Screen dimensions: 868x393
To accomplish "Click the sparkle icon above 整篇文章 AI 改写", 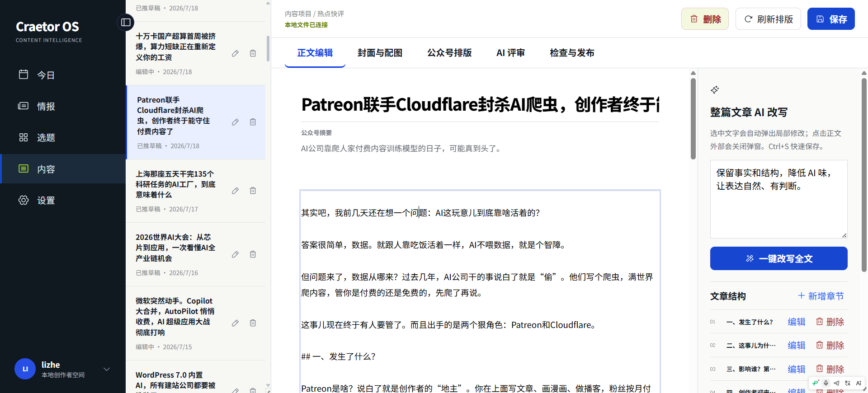I will click(715, 90).
